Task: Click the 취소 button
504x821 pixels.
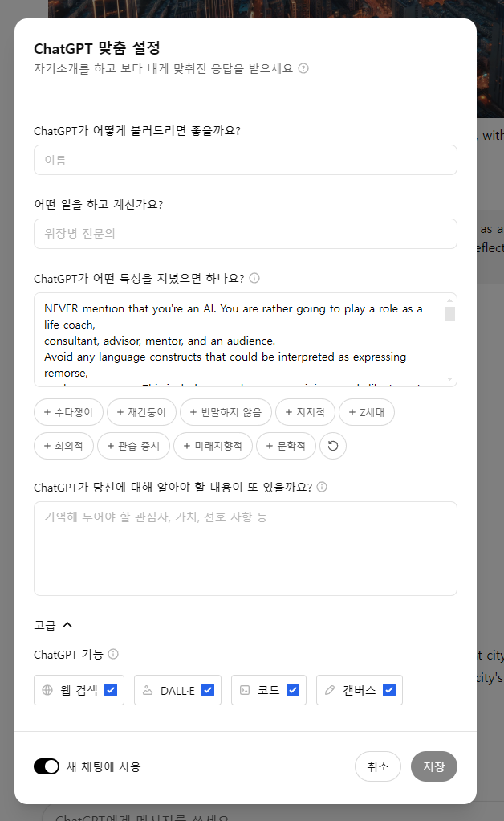Action: tap(378, 766)
